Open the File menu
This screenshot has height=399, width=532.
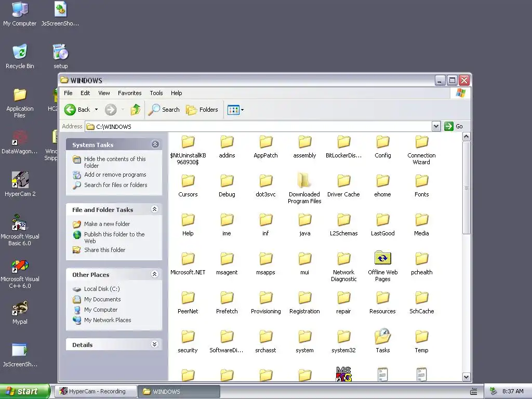tap(68, 93)
